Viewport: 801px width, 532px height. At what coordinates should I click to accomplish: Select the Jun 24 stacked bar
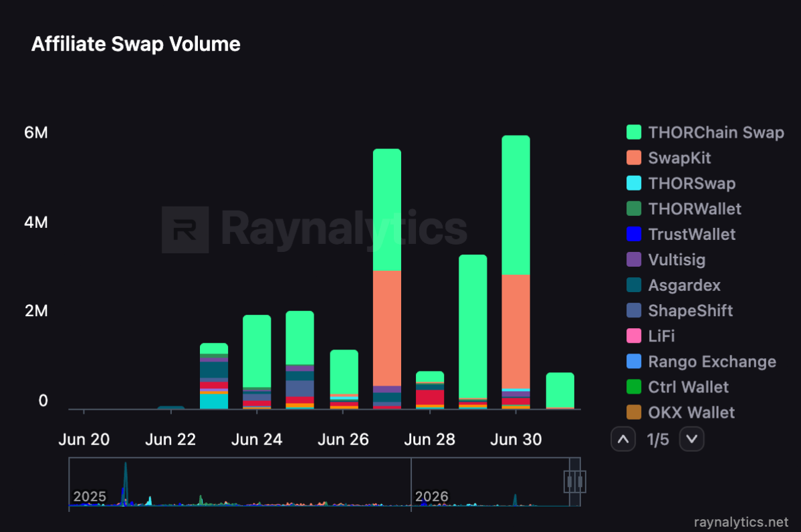257,362
